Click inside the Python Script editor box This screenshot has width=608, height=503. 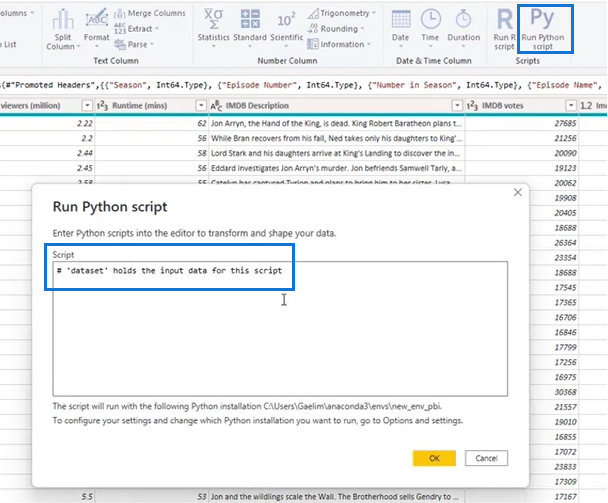280,329
